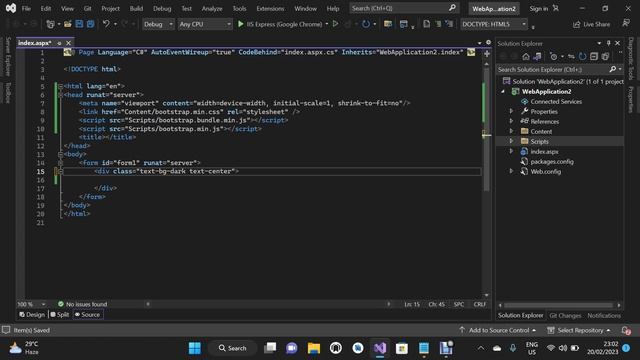Click No issues found indicator
The width and height of the screenshot is (640, 360).
(82, 304)
